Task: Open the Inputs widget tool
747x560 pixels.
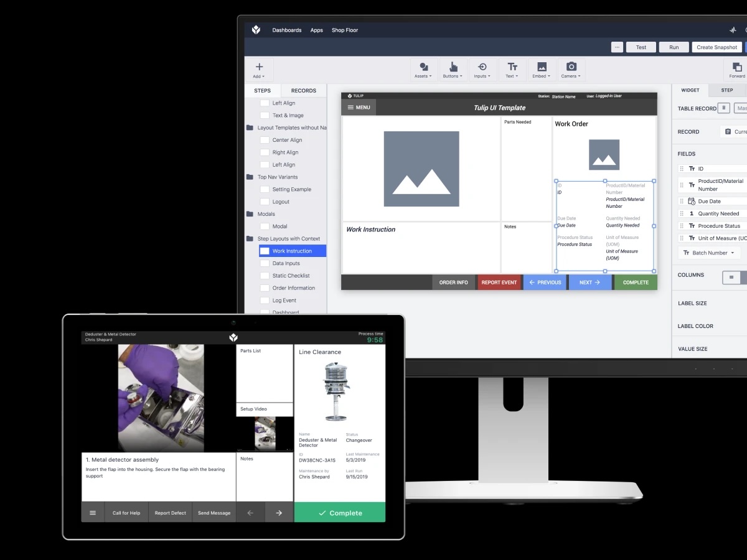Action: pos(482,70)
